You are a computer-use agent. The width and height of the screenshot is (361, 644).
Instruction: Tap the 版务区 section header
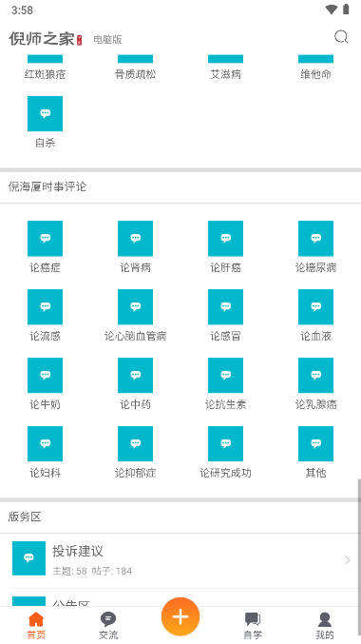pos(25,517)
